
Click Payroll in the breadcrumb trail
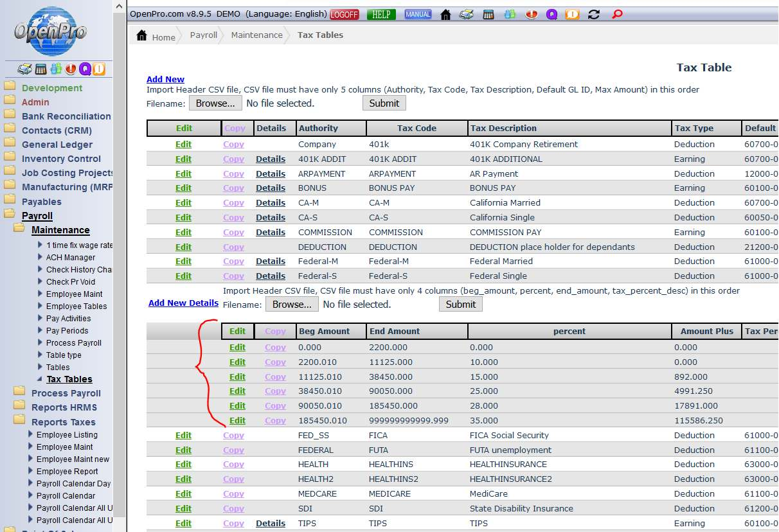(204, 35)
